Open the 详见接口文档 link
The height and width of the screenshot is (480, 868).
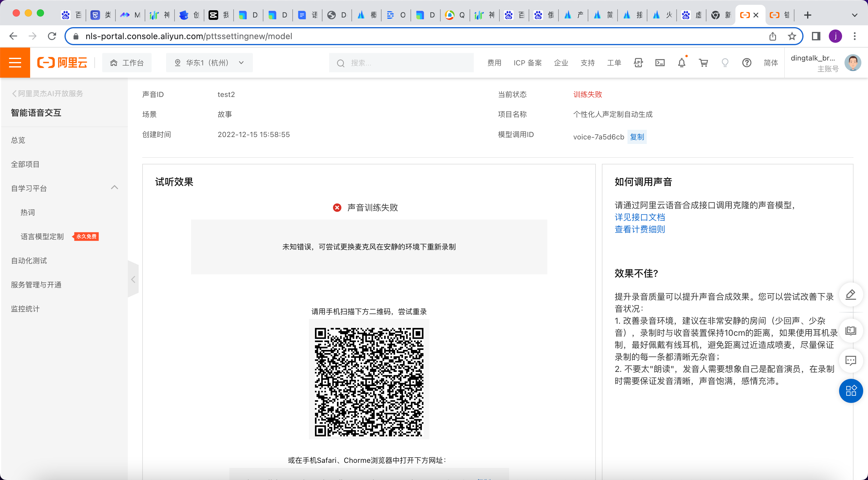[x=640, y=217]
